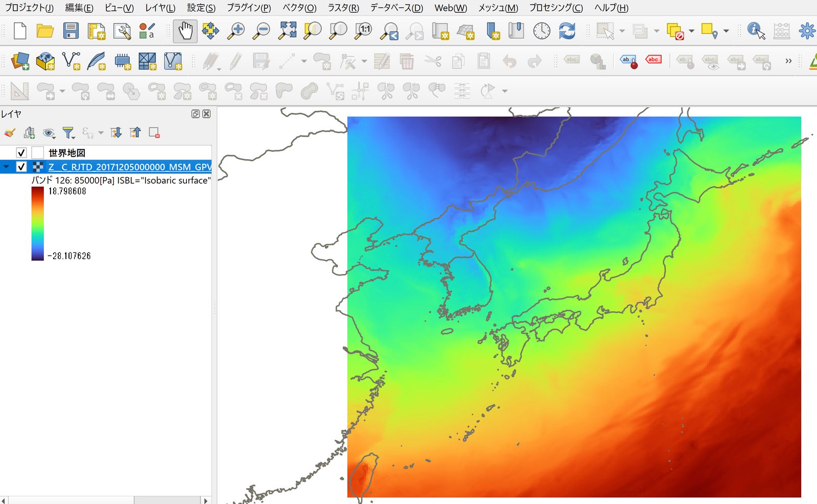Screen dimensions: 817x504
Task: Click the Zoom In magnifier tool
Action: (x=235, y=31)
